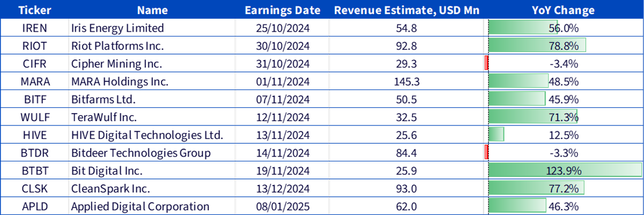Click the Earnings Date column header

[282, 10]
